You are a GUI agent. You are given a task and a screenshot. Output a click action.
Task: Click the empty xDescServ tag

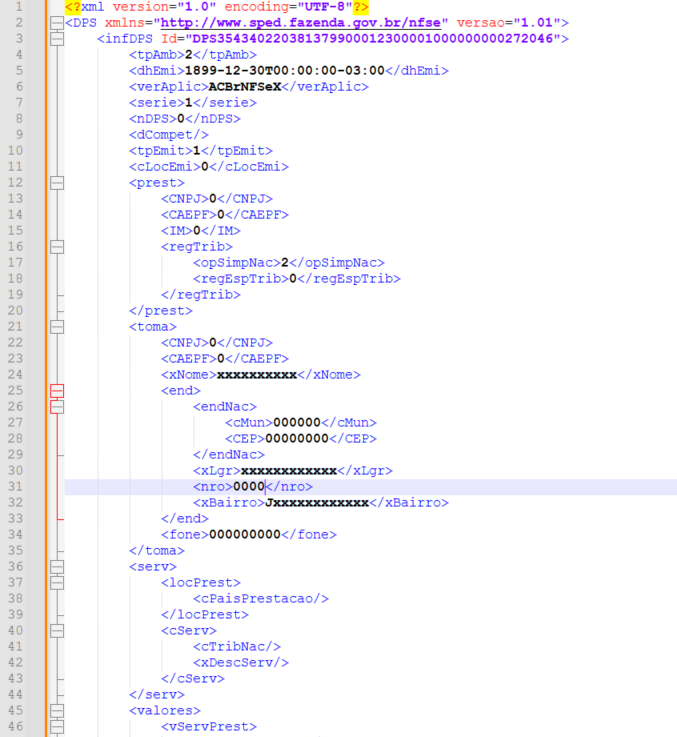[241, 662]
